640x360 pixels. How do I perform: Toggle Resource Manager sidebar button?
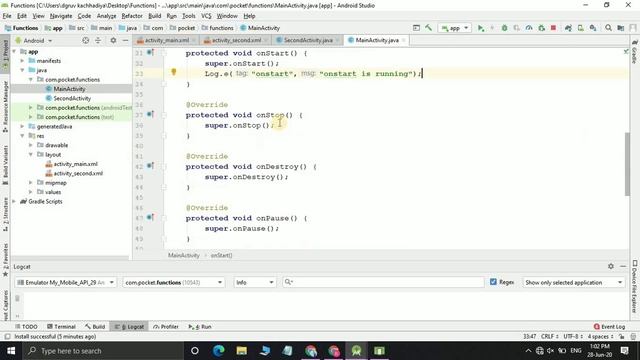[5, 106]
